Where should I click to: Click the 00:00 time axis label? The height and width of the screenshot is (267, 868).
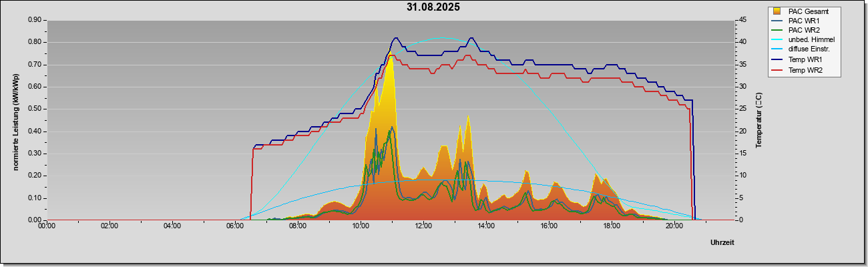pos(47,226)
